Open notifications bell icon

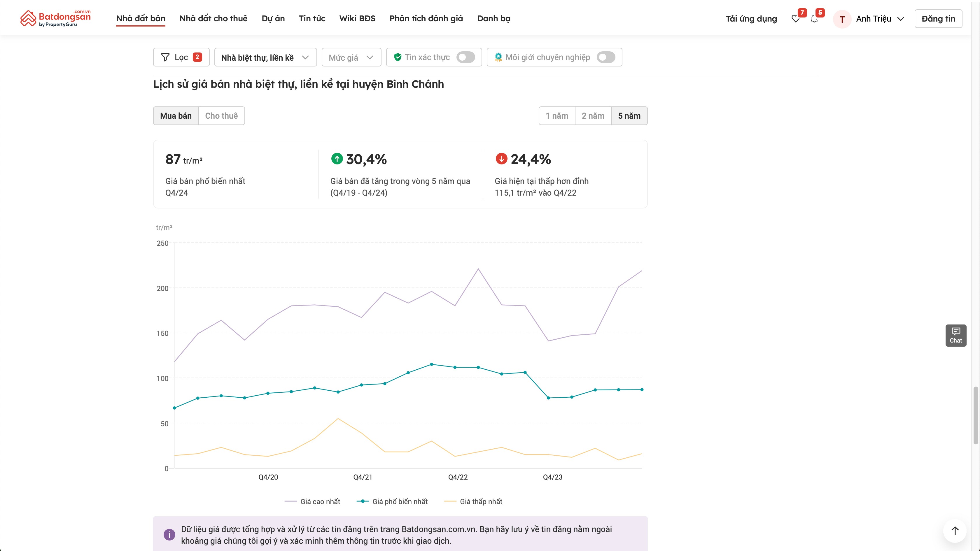814,19
